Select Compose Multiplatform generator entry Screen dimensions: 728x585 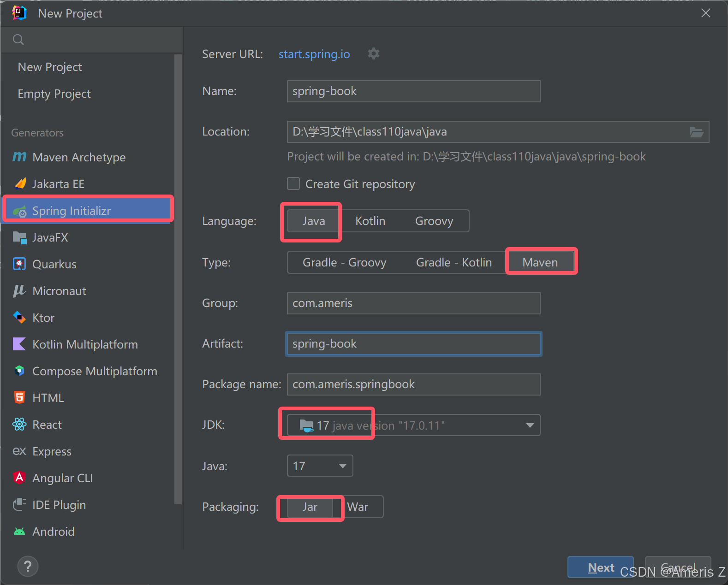88,372
